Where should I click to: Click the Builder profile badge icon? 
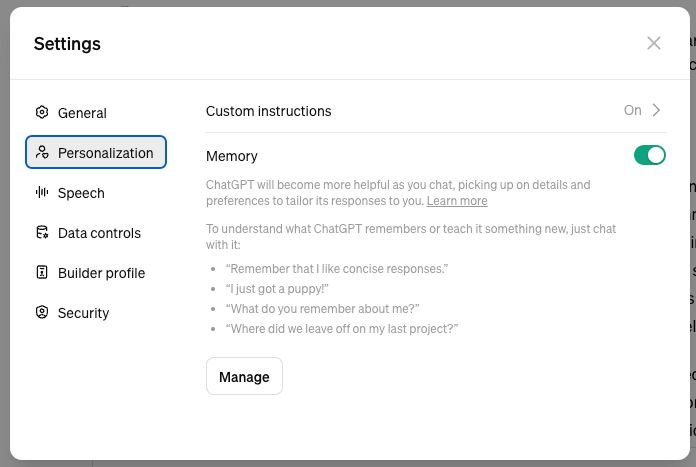[42, 272]
